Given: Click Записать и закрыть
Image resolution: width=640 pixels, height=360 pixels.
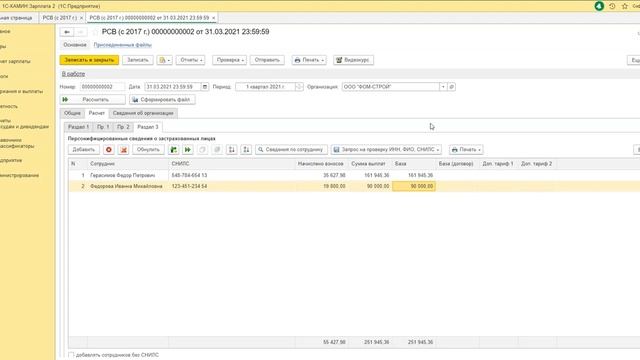Looking at the screenshot, I should click(x=89, y=60).
